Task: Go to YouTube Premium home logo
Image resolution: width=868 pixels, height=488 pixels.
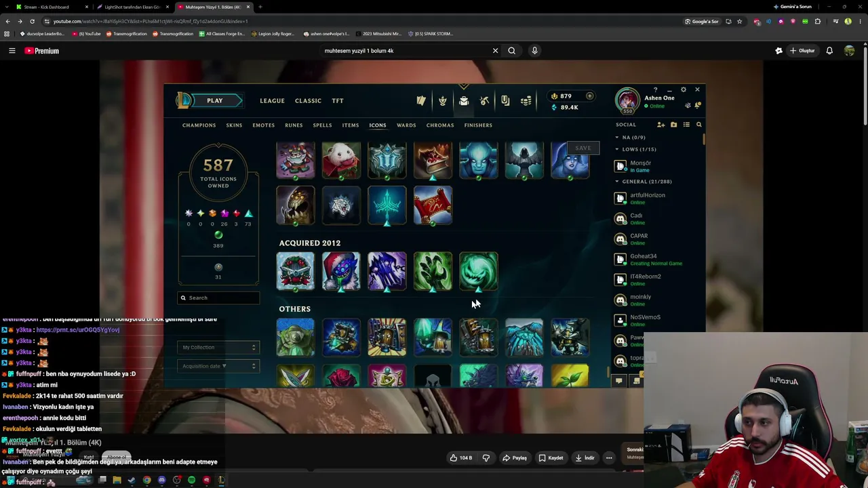Action: 42,51
